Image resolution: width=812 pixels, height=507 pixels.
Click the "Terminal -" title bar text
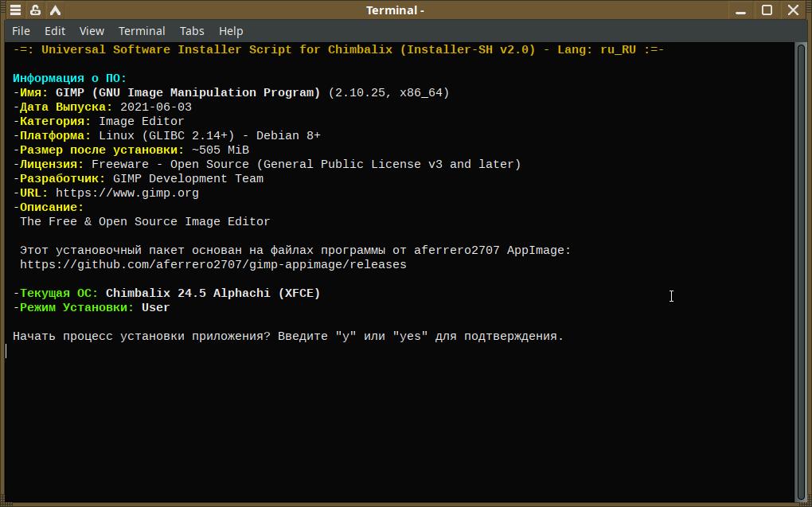coord(395,10)
